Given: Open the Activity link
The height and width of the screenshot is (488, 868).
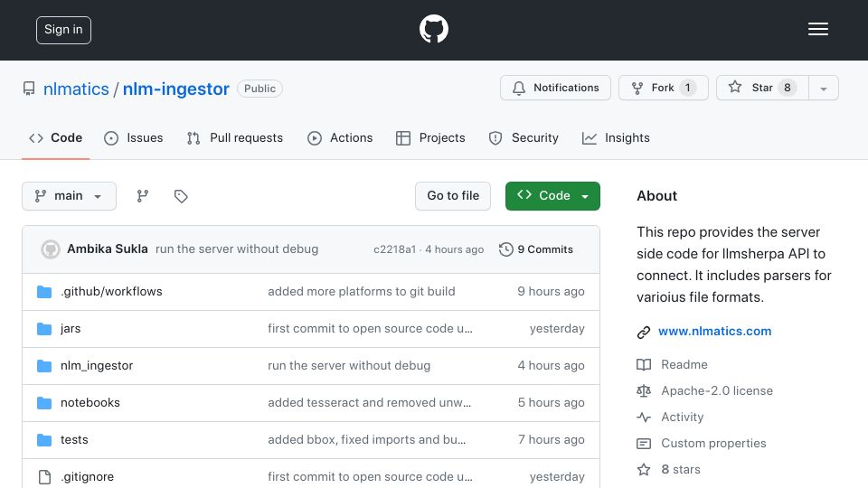Looking at the screenshot, I should (682, 417).
